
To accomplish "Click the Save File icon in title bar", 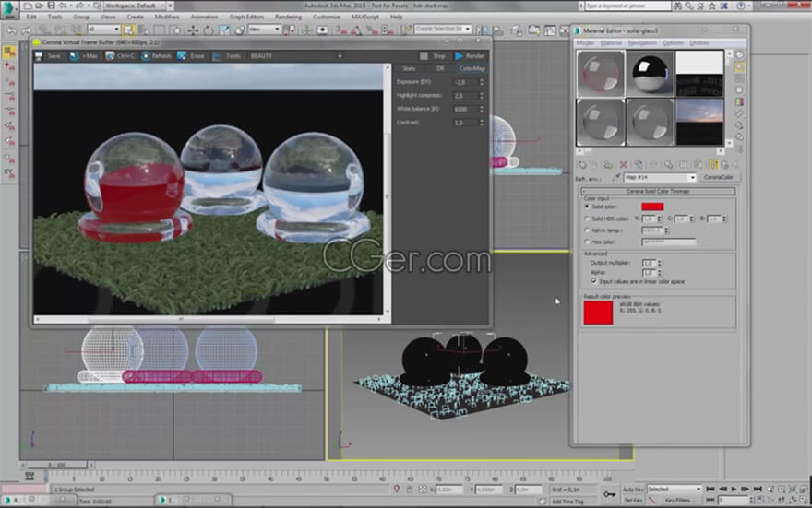I will 51,6.
